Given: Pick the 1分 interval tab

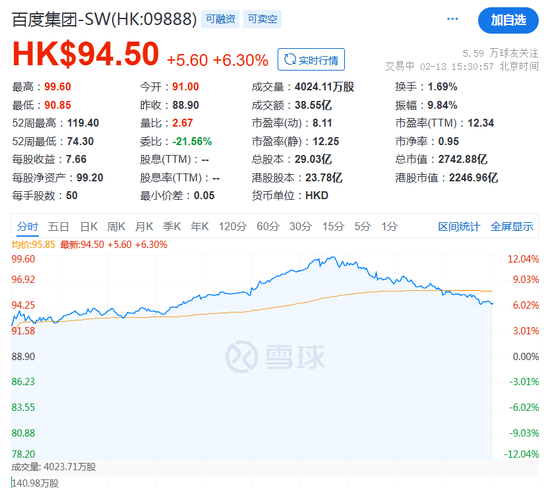Looking at the screenshot, I should [389, 227].
